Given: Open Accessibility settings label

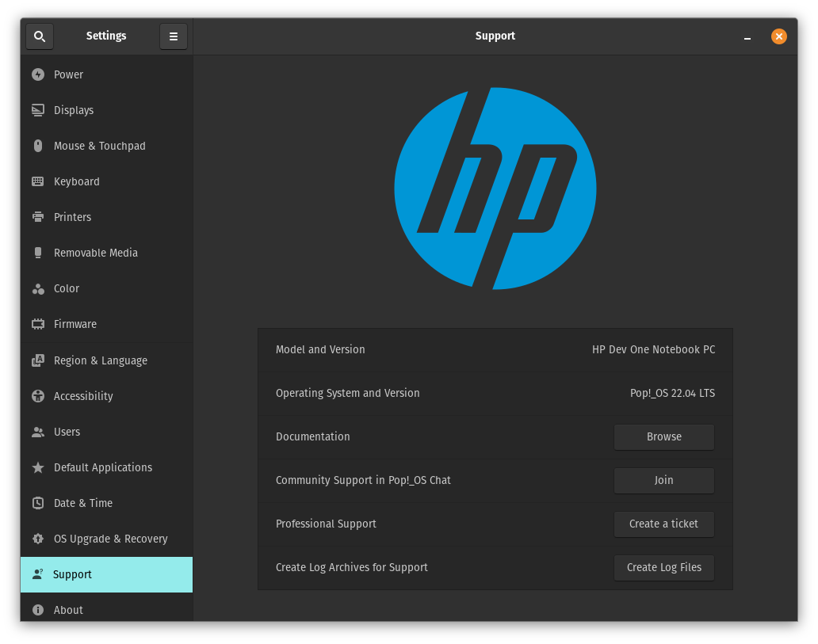Looking at the screenshot, I should 83,396.
